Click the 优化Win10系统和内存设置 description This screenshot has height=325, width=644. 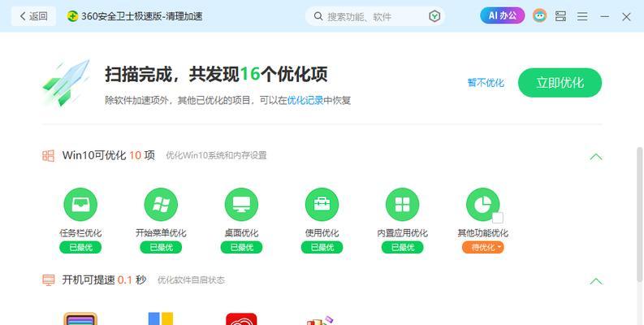[x=217, y=156]
